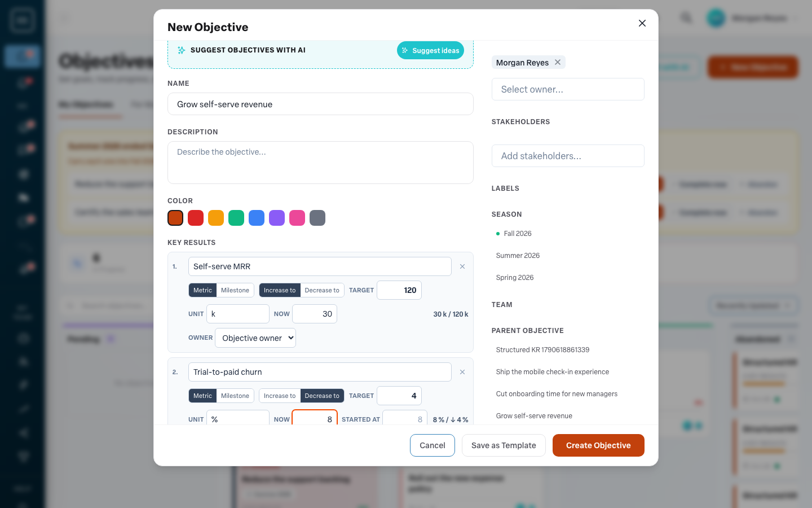Select Milestone type for Self-serve MRR
Viewport: 812px width, 508px height.
tap(235, 290)
